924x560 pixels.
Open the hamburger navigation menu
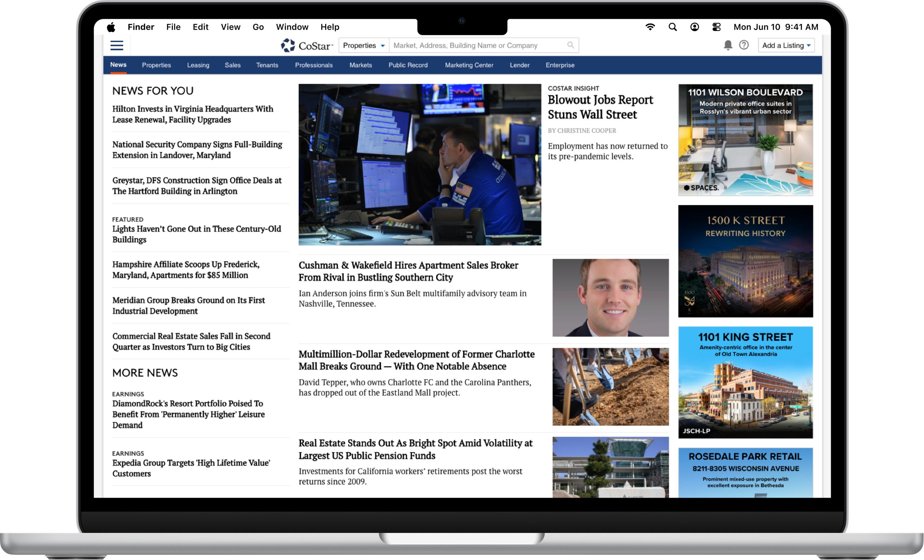[x=117, y=45]
